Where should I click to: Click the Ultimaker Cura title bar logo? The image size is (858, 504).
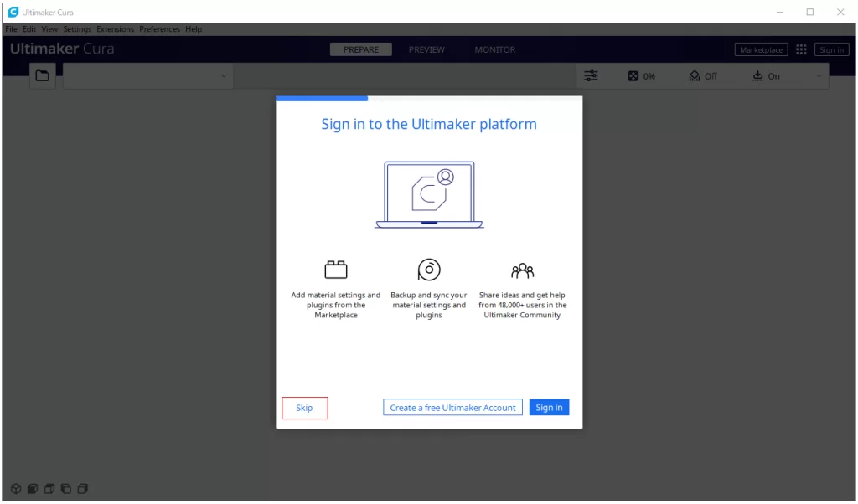pyautogui.click(x=13, y=12)
